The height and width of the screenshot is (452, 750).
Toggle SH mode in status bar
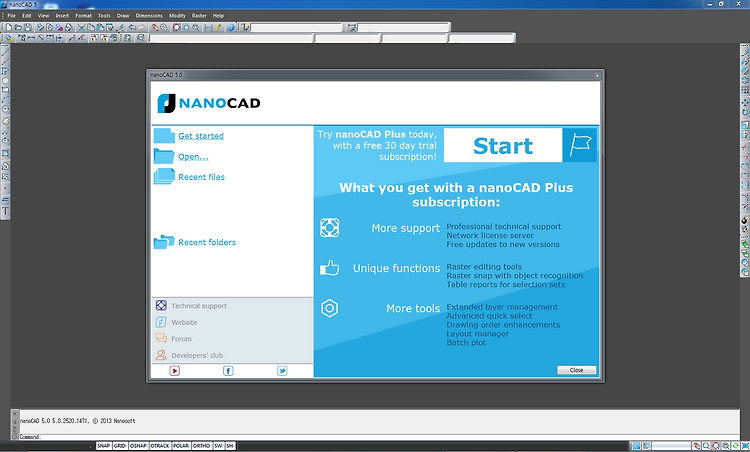[x=230, y=446]
